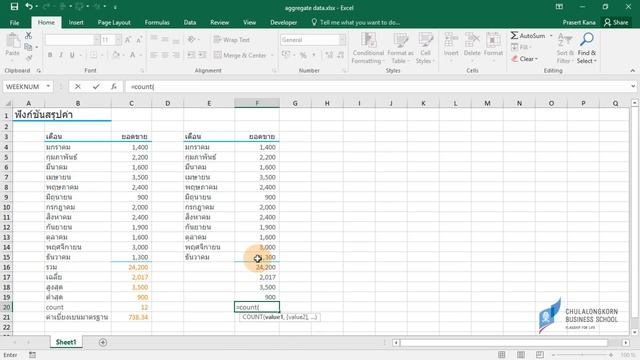Toggle Italic formatting
This screenshot has height=360, width=640.
tap(61, 55)
